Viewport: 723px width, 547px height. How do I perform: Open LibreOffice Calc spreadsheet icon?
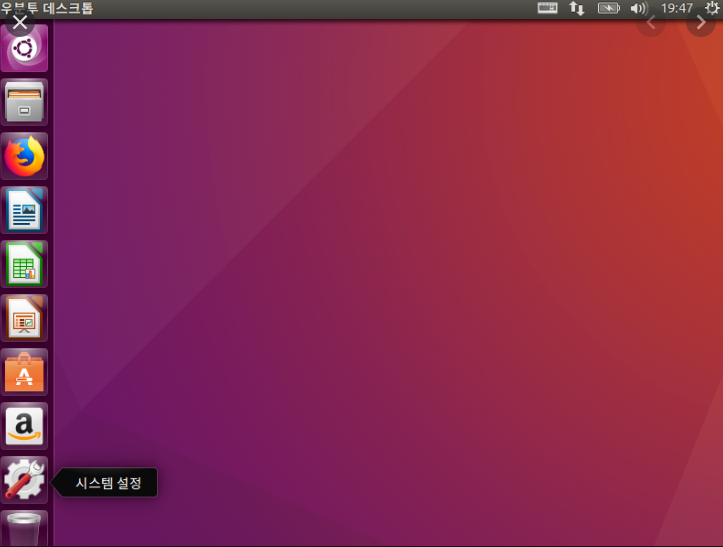pos(24,264)
